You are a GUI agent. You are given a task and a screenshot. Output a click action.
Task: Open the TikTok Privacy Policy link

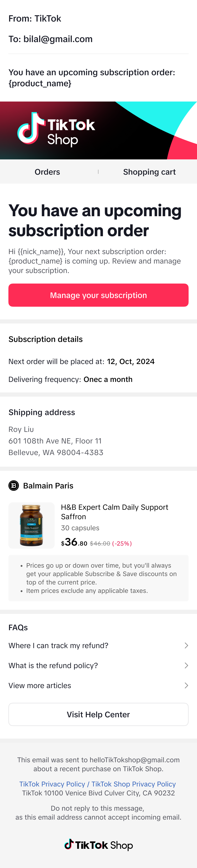click(x=52, y=784)
